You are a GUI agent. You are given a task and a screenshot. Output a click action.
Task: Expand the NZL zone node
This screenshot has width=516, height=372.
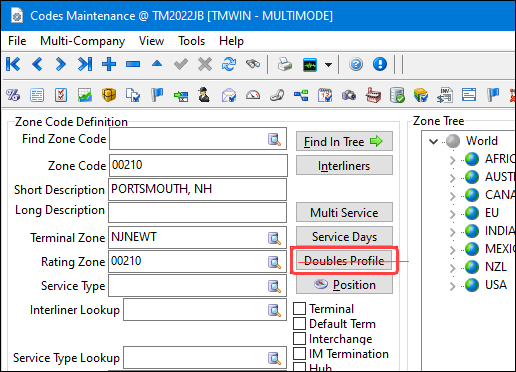[452, 268]
